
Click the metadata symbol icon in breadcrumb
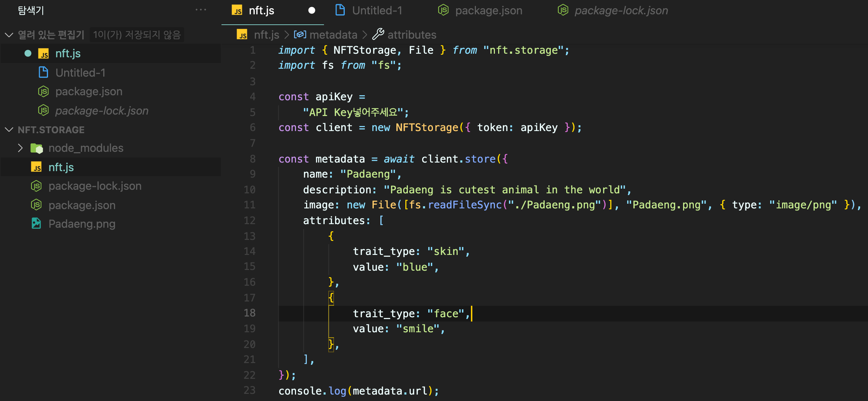(300, 34)
